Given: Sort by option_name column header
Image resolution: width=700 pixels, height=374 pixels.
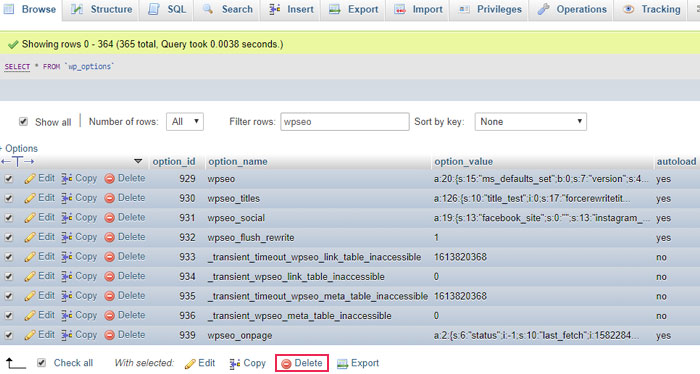Looking at the screenshot, I should point(238,162).
